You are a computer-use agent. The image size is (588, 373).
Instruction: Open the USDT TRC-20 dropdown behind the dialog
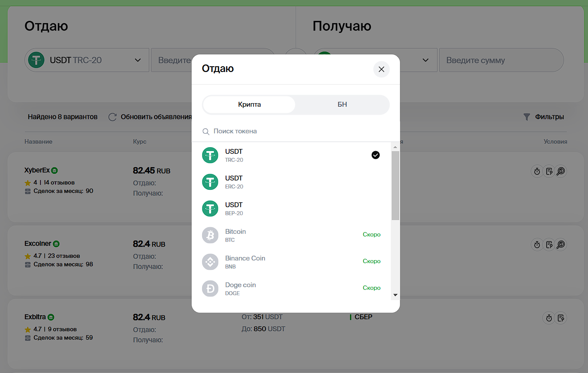(x=87, y=60)
